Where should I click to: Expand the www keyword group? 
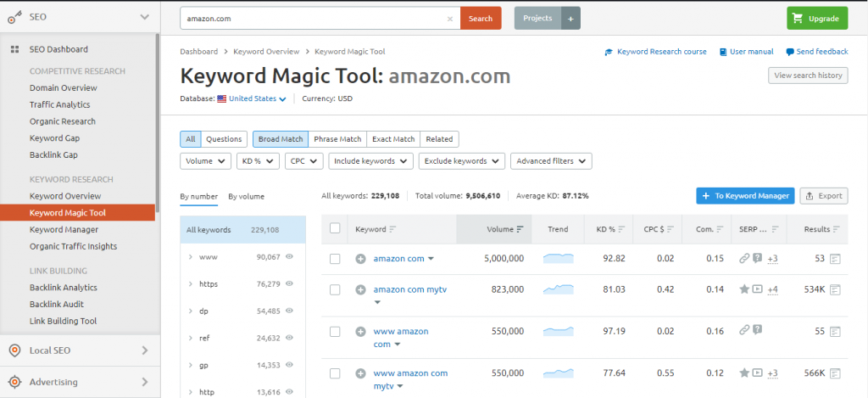pos(190,257)
